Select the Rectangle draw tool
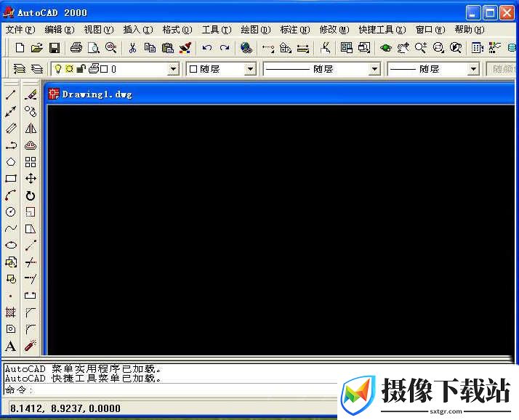Viewport: 519px width, 420px height. (11, 179)
